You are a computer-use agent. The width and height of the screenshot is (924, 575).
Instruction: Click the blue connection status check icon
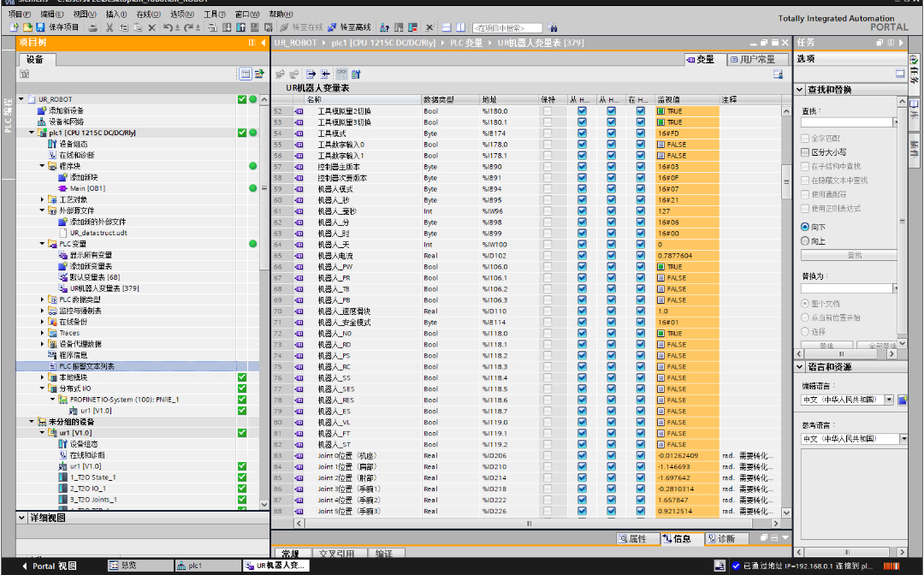(x=736, y=566)
